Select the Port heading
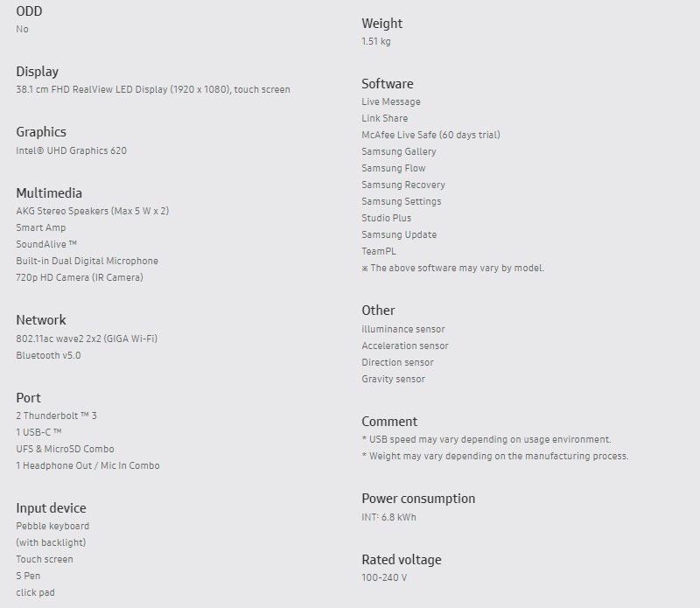 point(29,398)
